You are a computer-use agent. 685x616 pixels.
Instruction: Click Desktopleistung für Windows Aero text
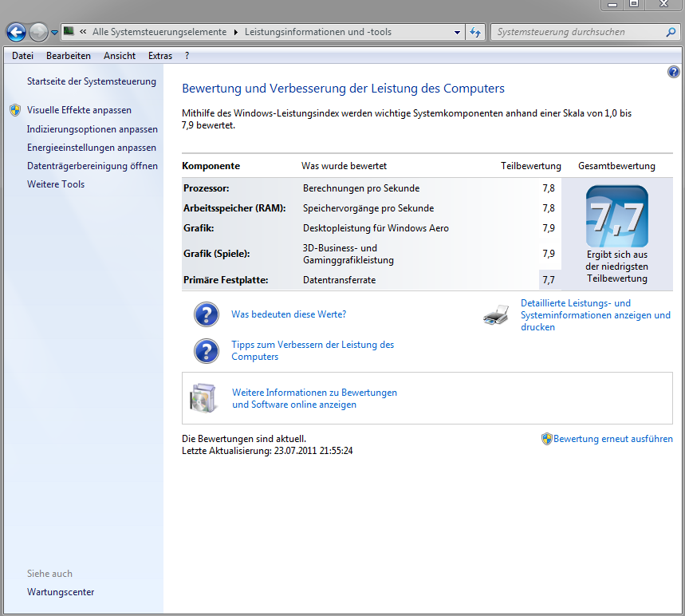point(376,228)
